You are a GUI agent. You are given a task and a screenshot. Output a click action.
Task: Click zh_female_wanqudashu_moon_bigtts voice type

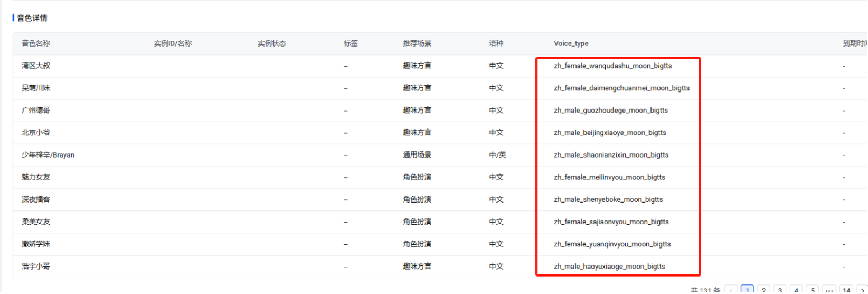coord(613,66)
